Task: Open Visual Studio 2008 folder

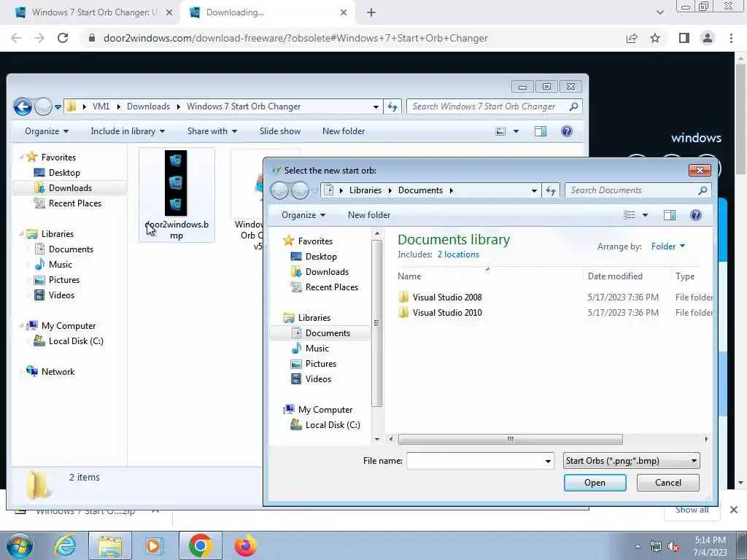Action: pos(447,297)
